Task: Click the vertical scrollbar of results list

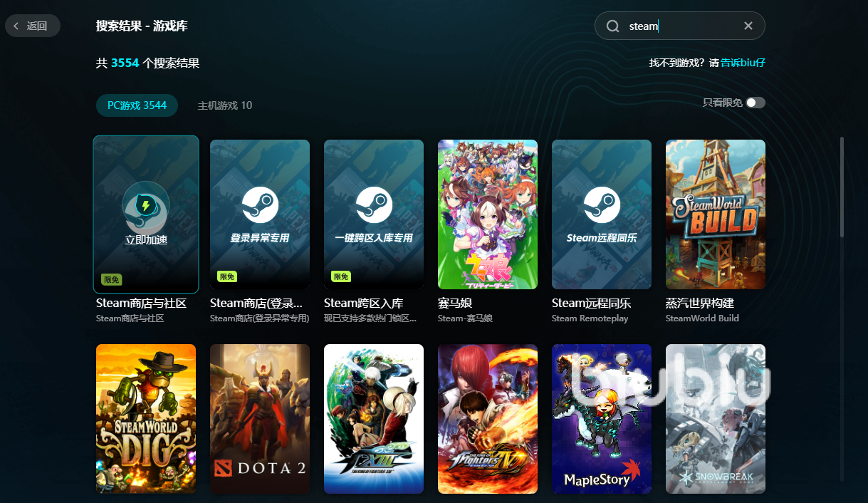Action: pos(842,187)
